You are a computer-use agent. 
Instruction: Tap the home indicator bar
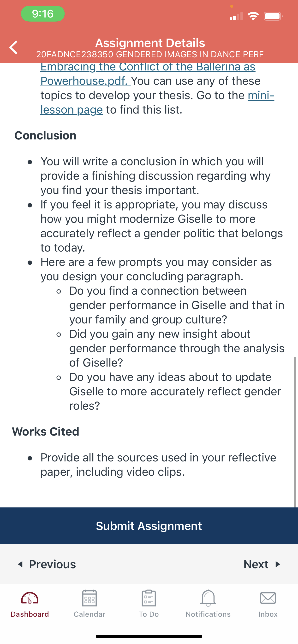[149, 636]
